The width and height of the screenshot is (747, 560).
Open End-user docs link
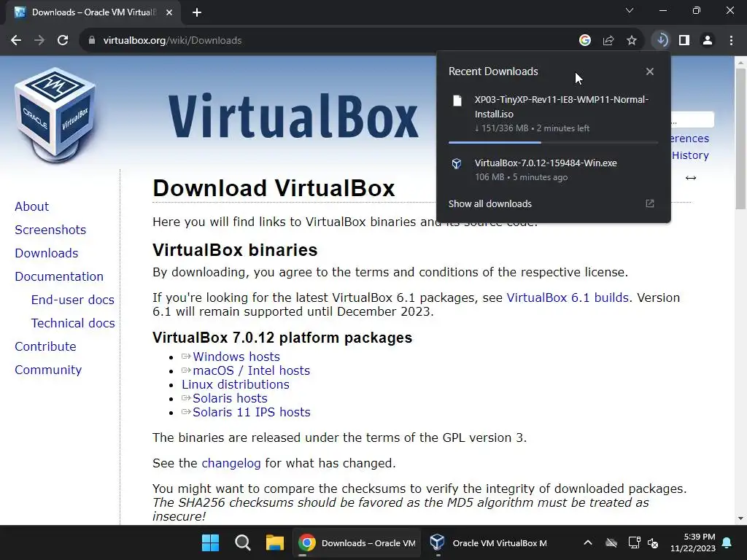(72, 300)
